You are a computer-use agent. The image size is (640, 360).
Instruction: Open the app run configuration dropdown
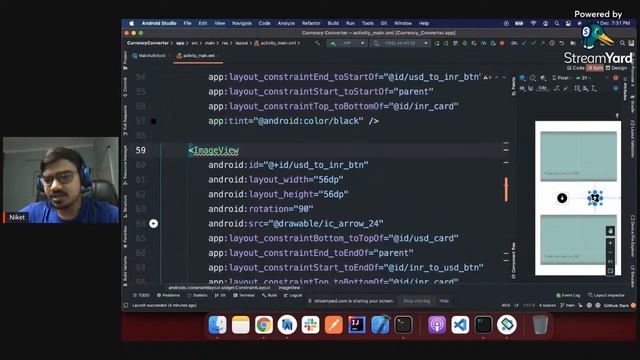click(346, 43)
